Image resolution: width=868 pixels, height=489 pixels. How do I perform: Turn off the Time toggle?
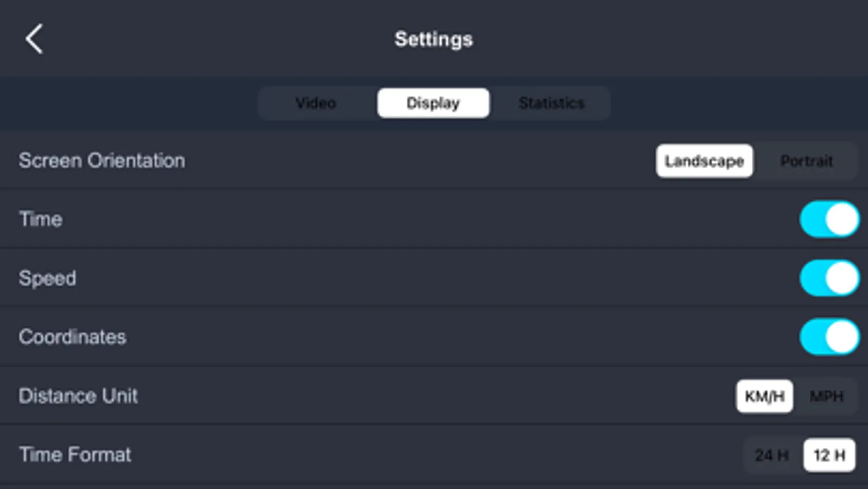click(829, 220)
